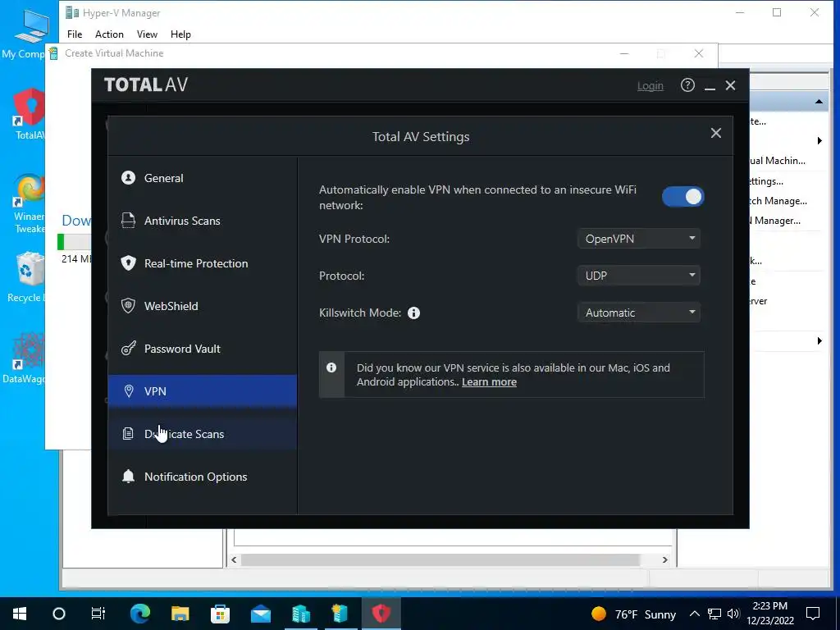The image size is (840, 630).
Task: Click the weather 76°F Sunny widget
Action: 633,614
